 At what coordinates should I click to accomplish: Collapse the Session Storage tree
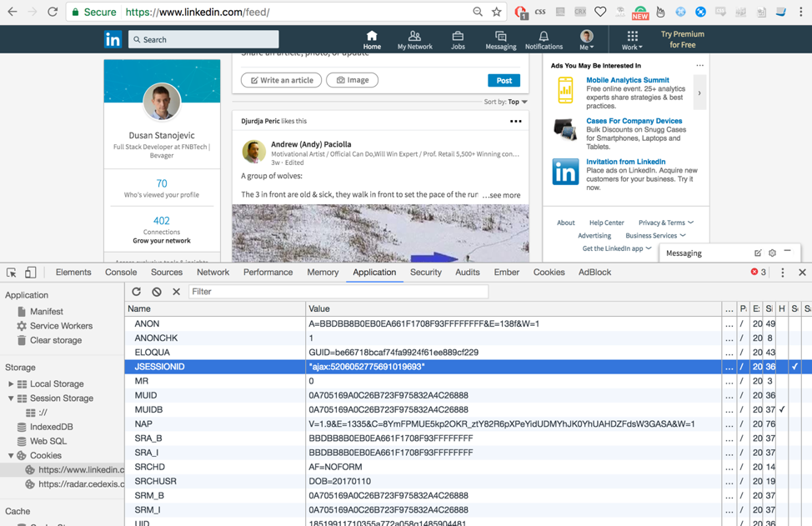click(x=11, y=398)
